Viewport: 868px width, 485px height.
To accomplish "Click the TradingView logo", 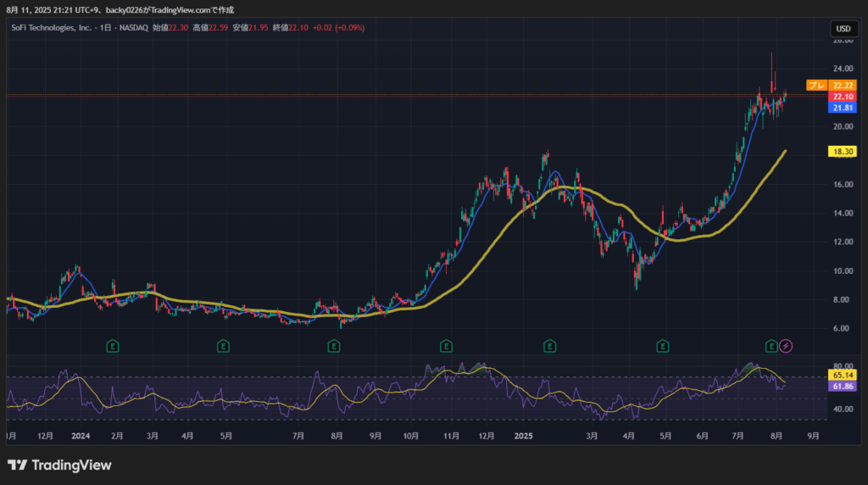I will pyautogui.click(x=59, y=465).
